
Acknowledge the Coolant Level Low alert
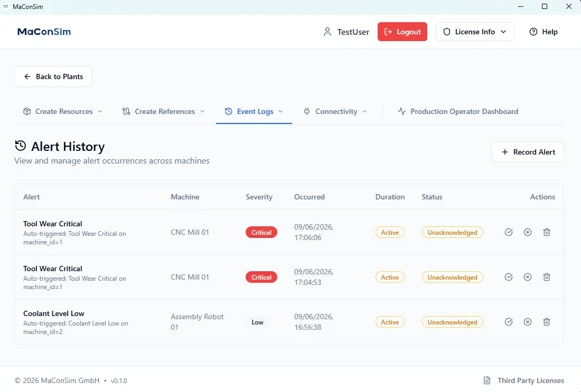pos(508,322)
